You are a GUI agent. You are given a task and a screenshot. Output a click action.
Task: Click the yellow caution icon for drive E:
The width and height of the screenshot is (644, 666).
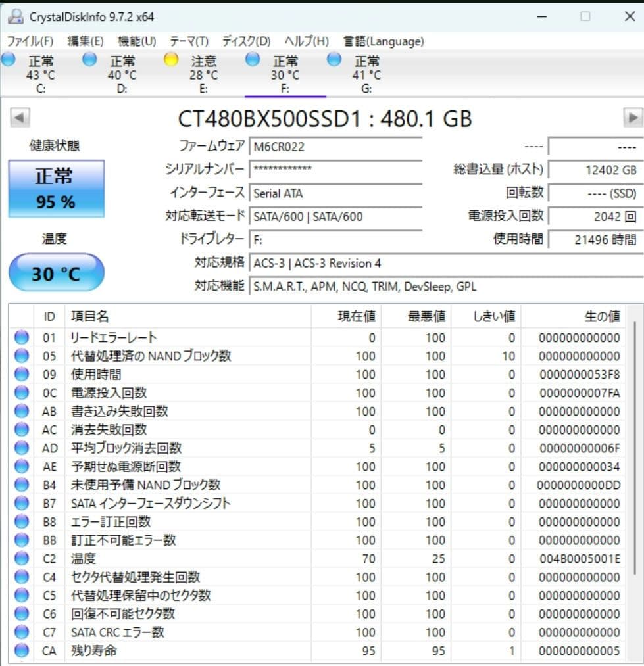point(171,60)
